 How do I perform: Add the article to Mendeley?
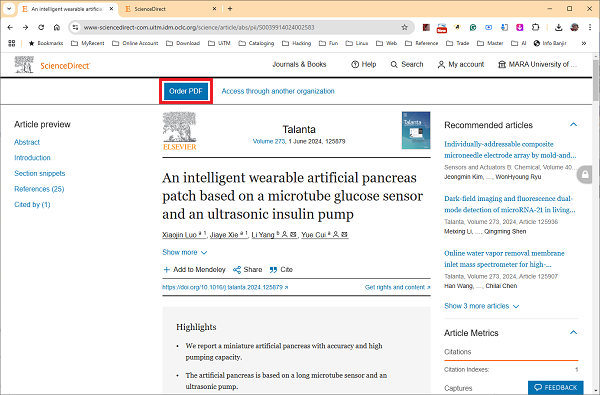click(194, 269)
